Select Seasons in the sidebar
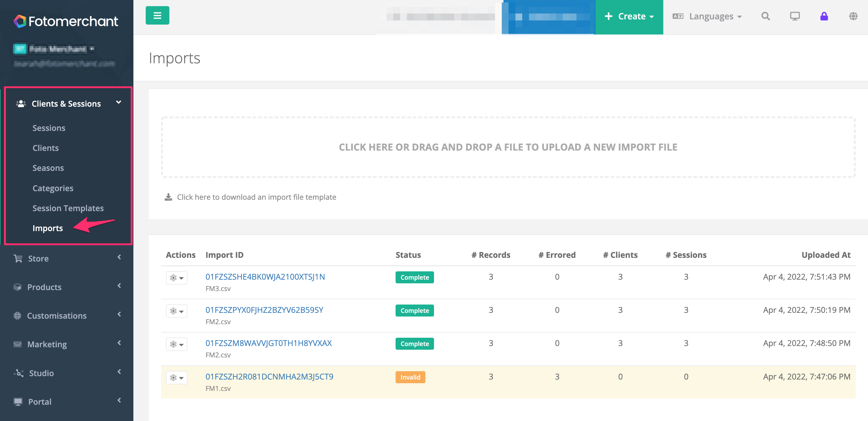Viewport: 868px width, 421px height. coord(48,168)
